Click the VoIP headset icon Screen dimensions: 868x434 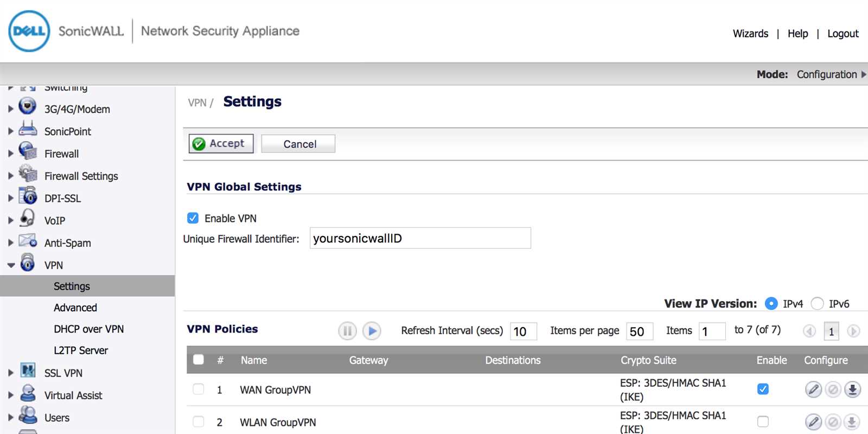coord(27,218)
